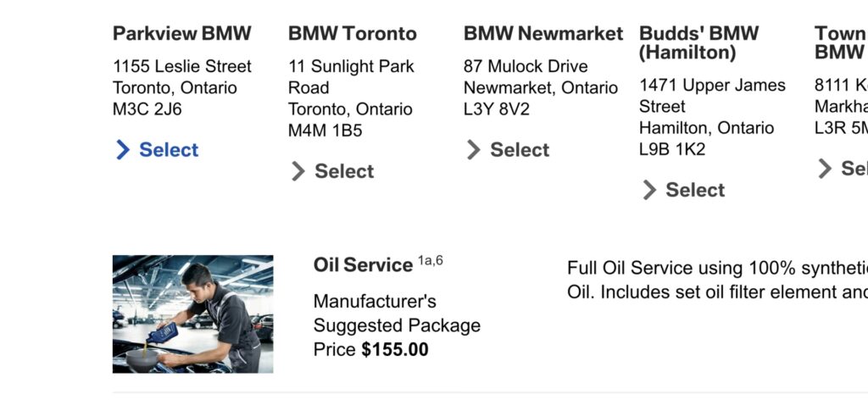Click the 1a,6 footnote superscript
868x400 pixels.
[x=430, y=261]
